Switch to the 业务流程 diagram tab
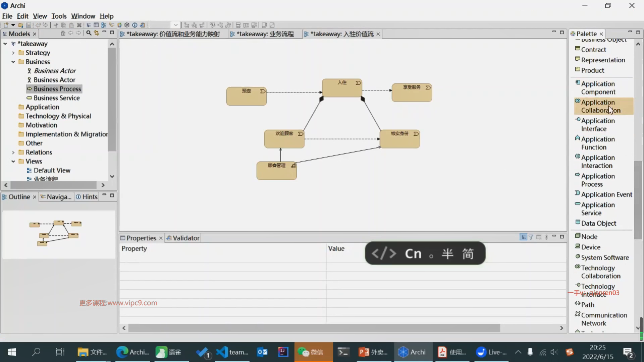 265,34
